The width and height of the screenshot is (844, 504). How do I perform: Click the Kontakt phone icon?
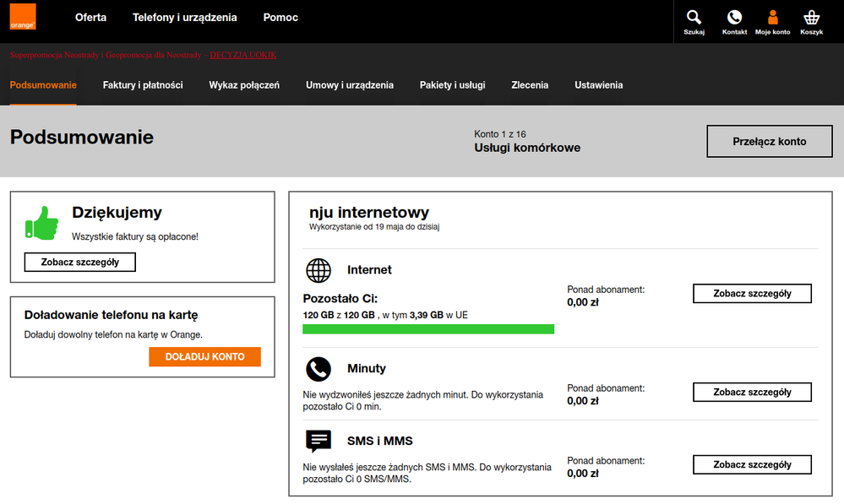(734, 18)
